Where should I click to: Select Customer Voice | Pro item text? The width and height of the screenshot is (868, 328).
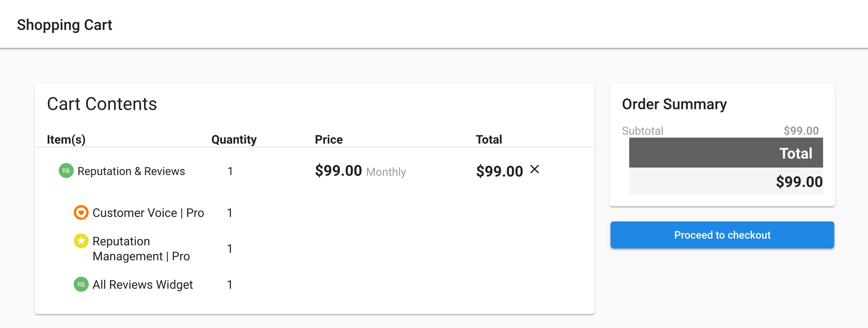point(148,213)
